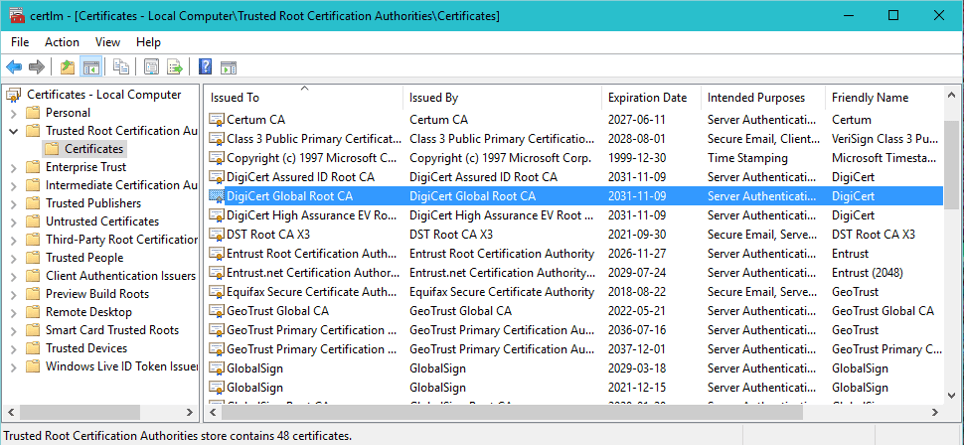Expand the Trusted People node
The width and height of the screenshot is (964, 445).
click(x=14, y=258)
